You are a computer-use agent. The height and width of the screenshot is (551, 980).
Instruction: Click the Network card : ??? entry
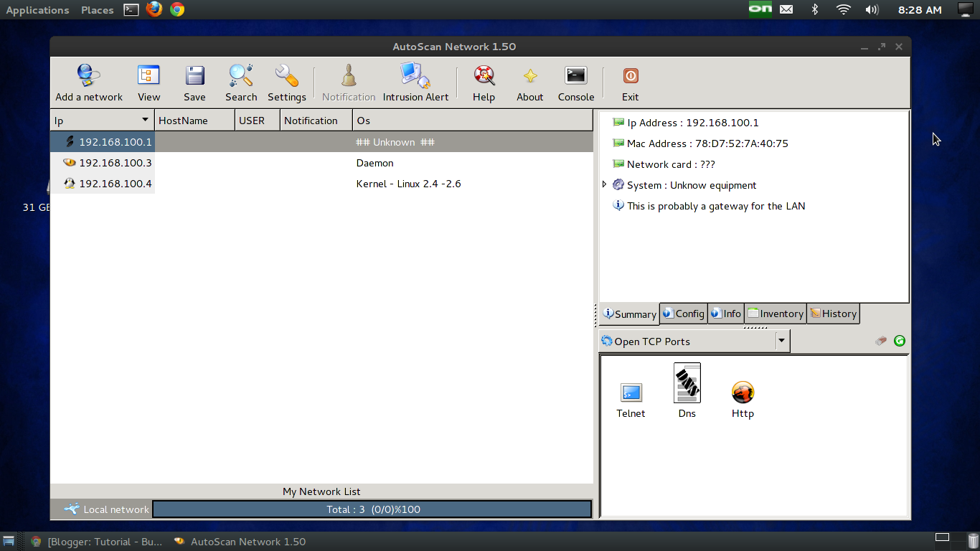671,164
